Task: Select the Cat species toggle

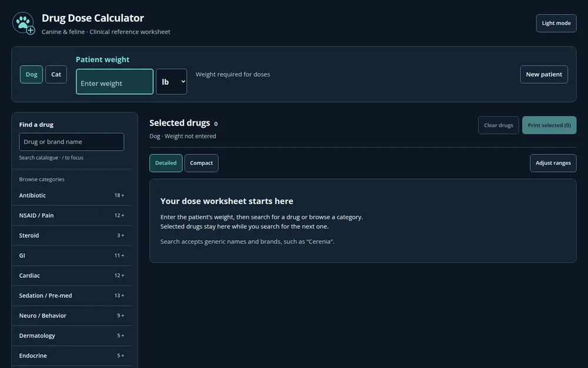Action: tap(56, 74)
